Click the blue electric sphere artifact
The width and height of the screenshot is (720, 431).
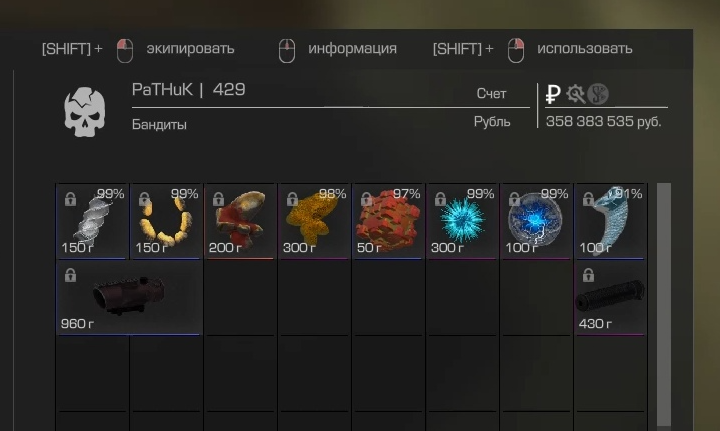tap(536, 221)
